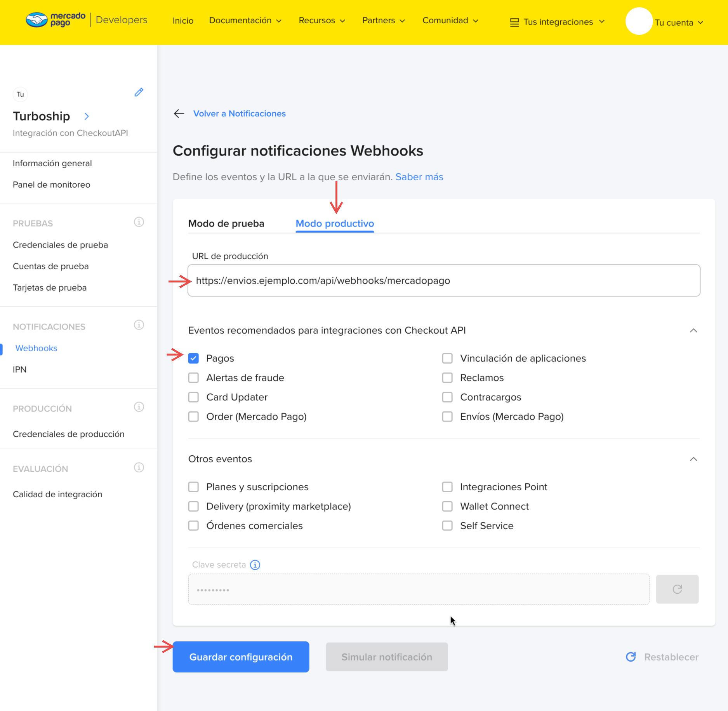728x711 pixels.
Task: Open the Clave secreta info tooltip icon
Action: point(255,565)
